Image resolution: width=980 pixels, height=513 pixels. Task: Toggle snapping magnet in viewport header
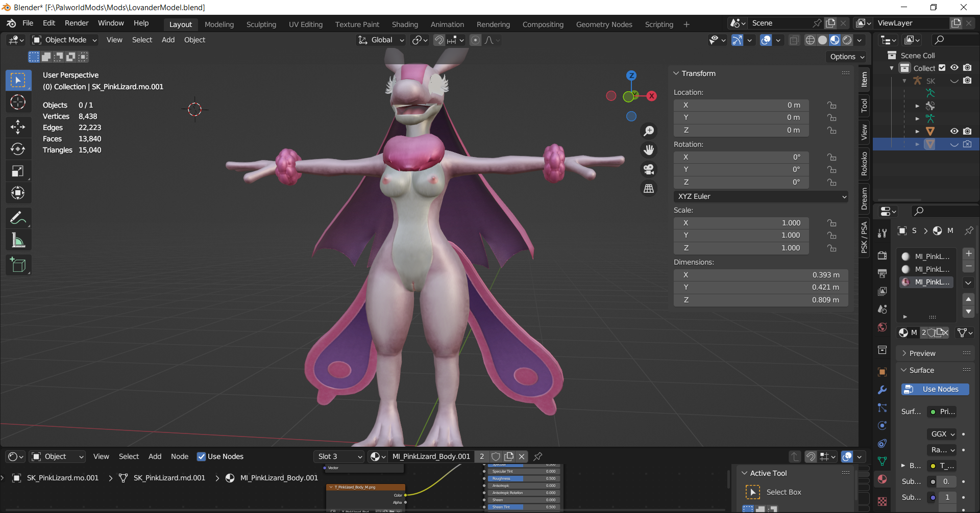tap(439, 40)
